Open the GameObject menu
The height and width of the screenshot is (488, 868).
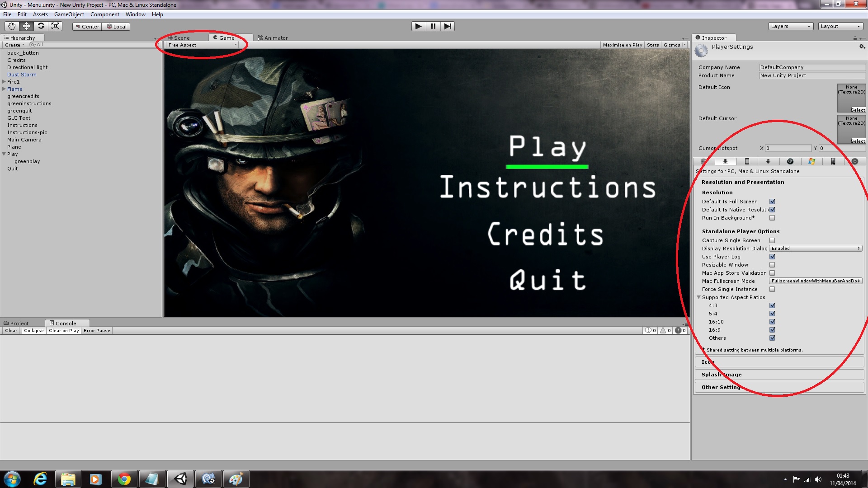[69, 14]
